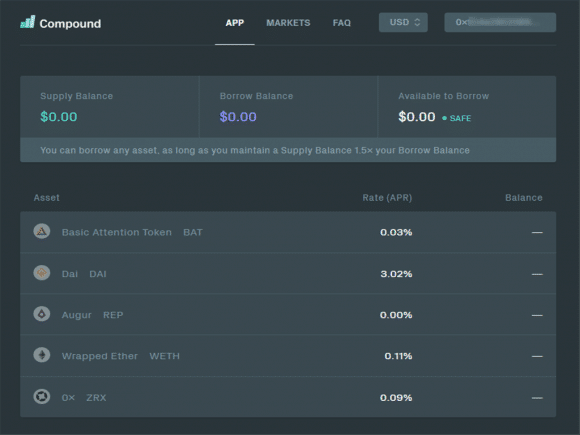Click the Rate (APR) column header
The width and height of the screenshot is (580, 435).
[387, 198]
